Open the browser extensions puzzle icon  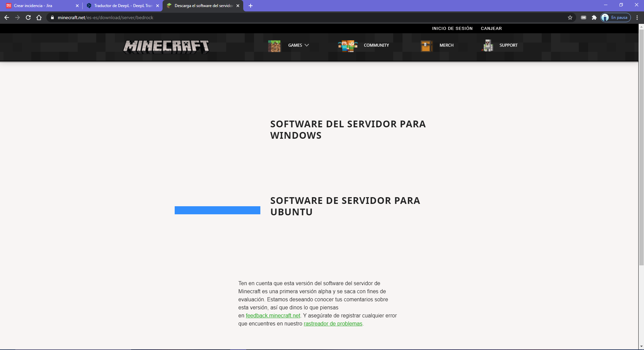tap(594, 17)
